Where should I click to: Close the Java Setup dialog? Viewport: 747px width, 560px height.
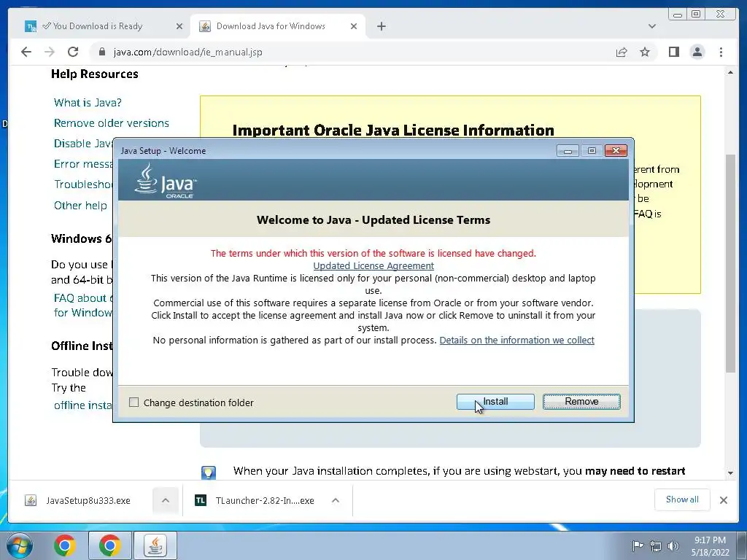point(616,150)
